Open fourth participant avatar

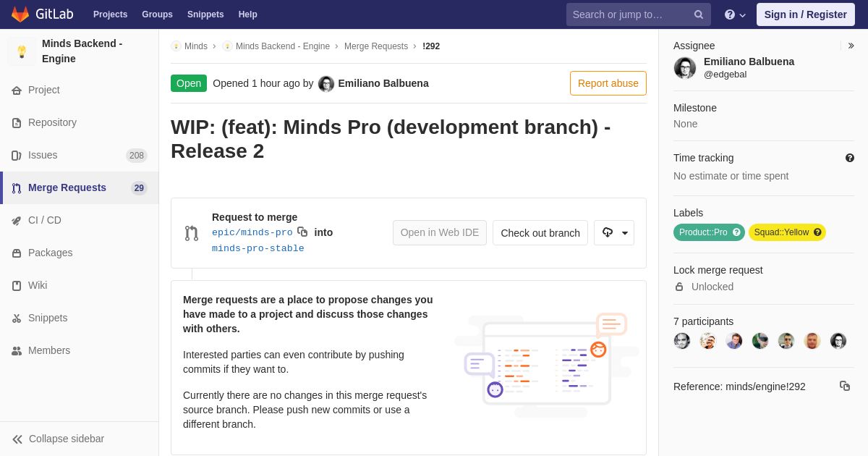760,341
